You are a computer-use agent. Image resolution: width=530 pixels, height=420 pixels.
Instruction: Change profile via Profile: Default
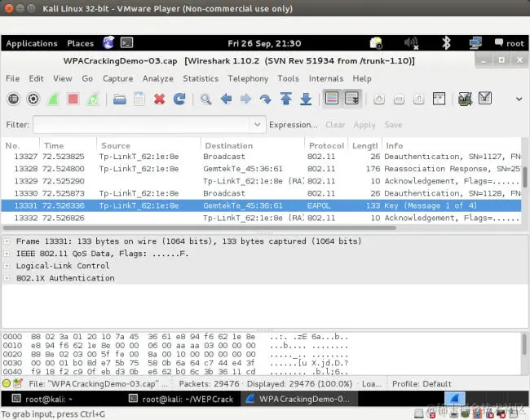[x=422, y=384]
